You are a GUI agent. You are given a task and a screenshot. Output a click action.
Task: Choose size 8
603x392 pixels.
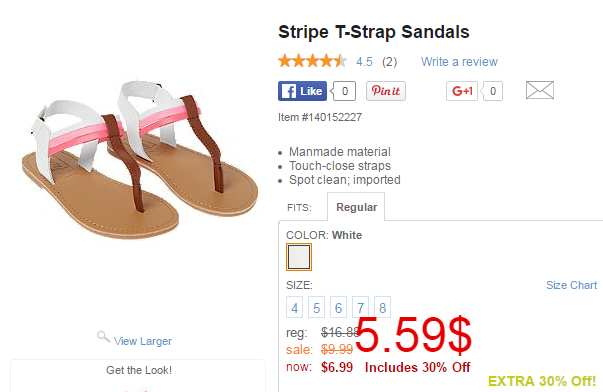click(382, 307)
